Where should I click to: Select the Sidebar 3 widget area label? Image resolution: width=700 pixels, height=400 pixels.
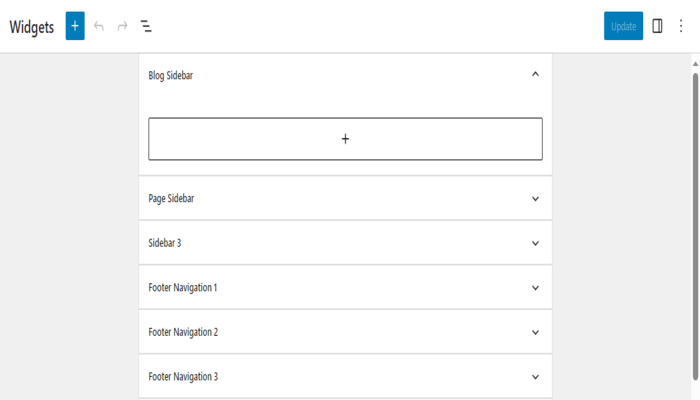164,243
